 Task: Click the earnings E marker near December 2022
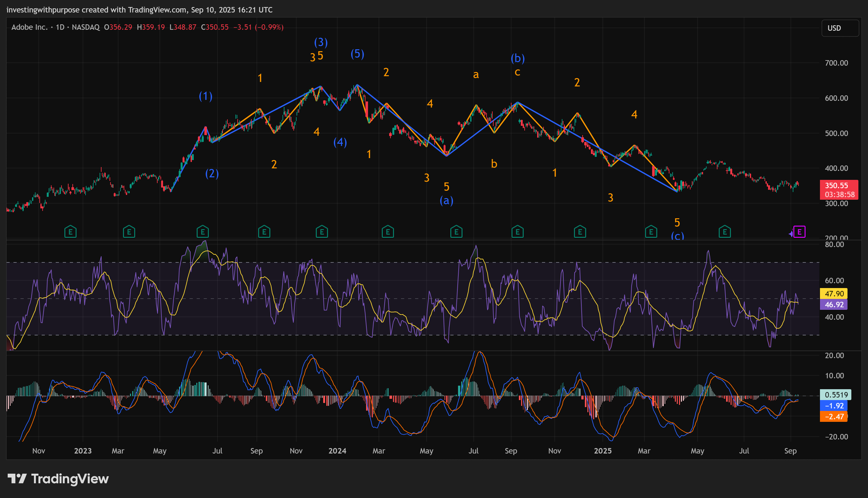pos(70,232)
